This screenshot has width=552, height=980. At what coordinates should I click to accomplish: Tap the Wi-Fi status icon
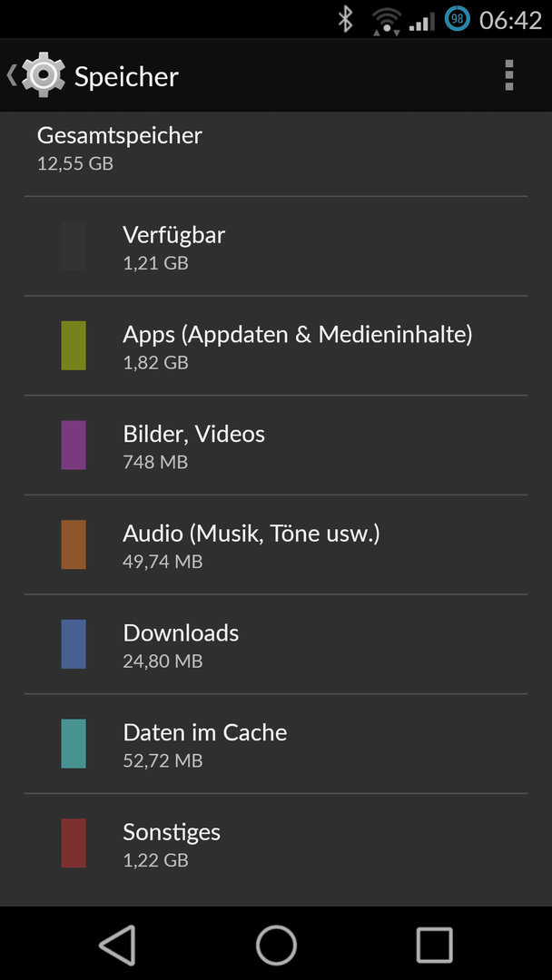tap(387, 21)
